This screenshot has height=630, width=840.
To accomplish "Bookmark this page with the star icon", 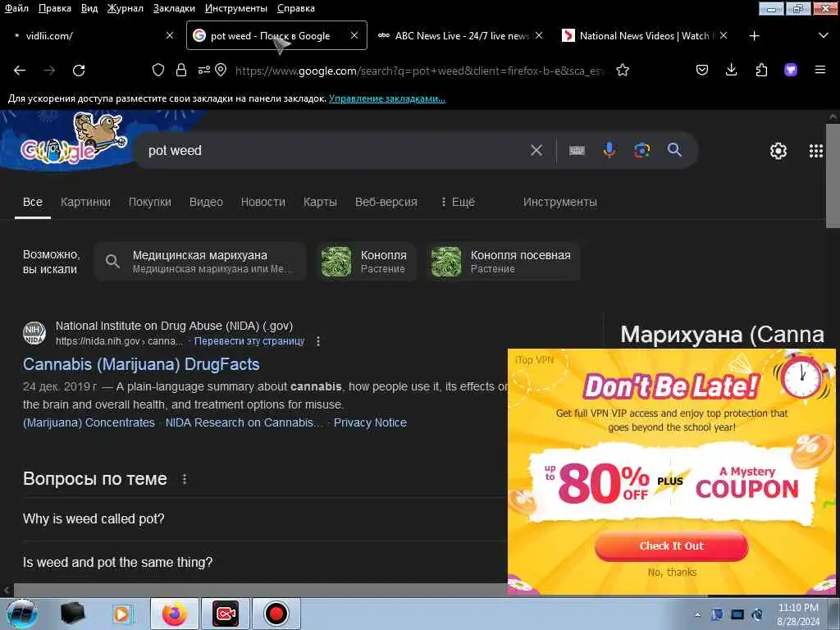I will [623, 71].
